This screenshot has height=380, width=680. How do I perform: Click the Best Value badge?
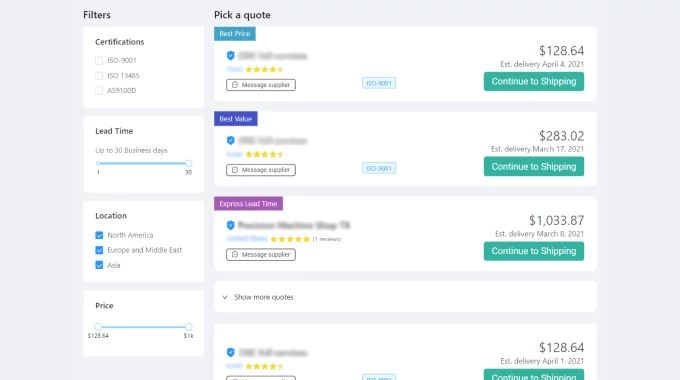[x=235, y=119]
